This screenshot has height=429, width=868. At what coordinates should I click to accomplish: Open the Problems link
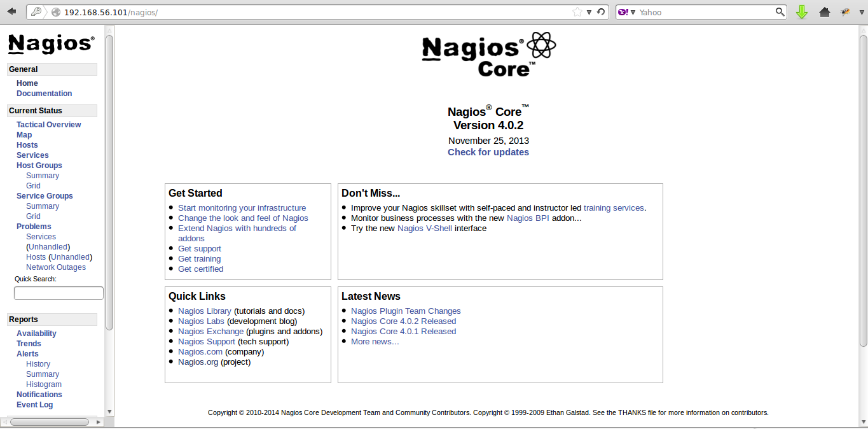tap(34, 227)
